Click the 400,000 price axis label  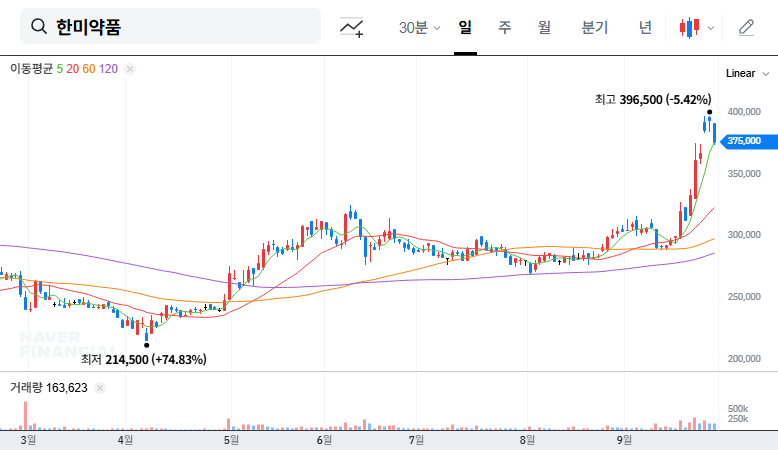[x=744, y=112]
